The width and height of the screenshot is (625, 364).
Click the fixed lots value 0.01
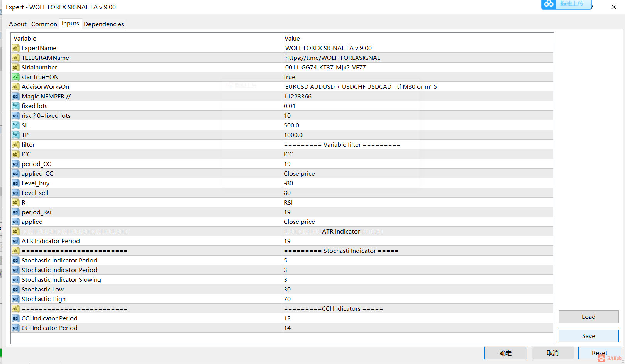point(290,106)
